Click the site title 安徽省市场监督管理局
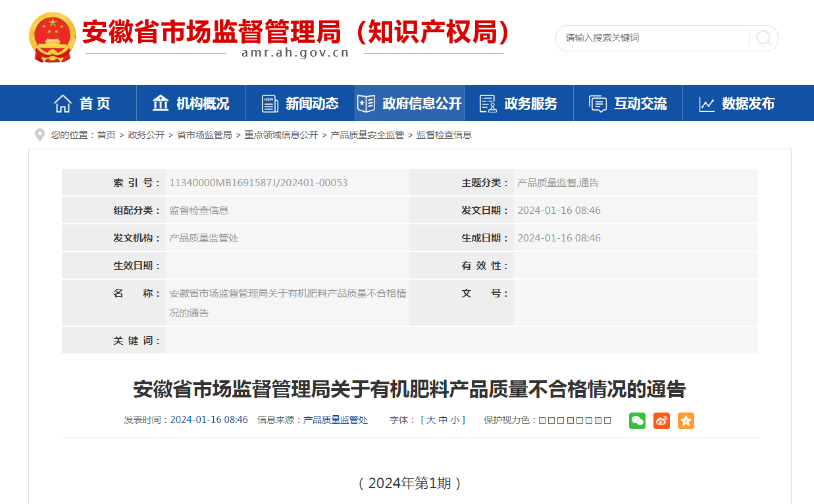The image size is (814, 504). [296, 32]
